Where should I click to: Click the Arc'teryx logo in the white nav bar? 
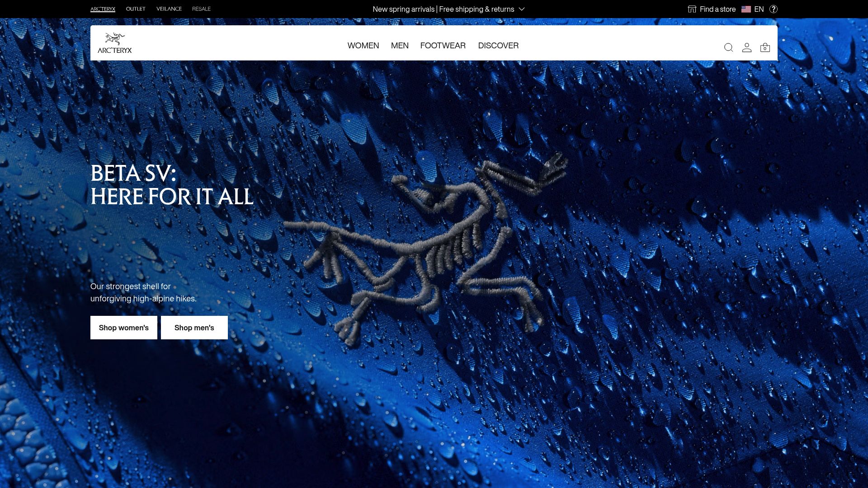tap(115, 43)
